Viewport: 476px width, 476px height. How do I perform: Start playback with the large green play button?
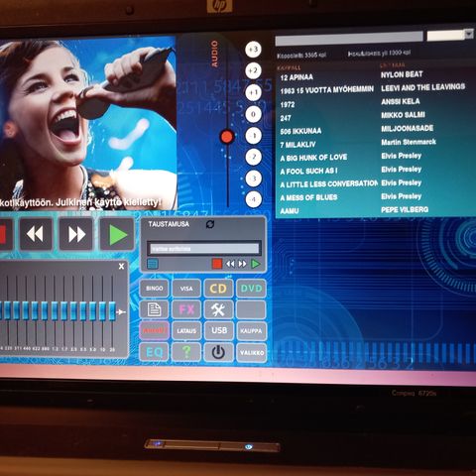[117, 234]
